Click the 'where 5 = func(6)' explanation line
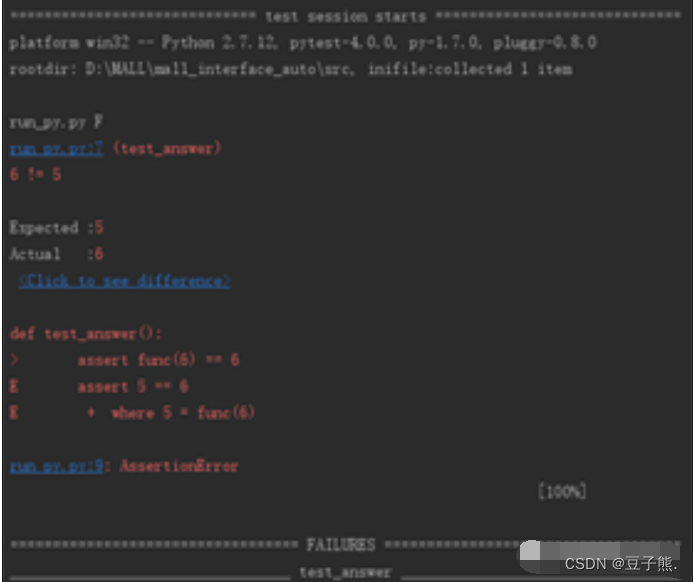 [x=182, y=413]
